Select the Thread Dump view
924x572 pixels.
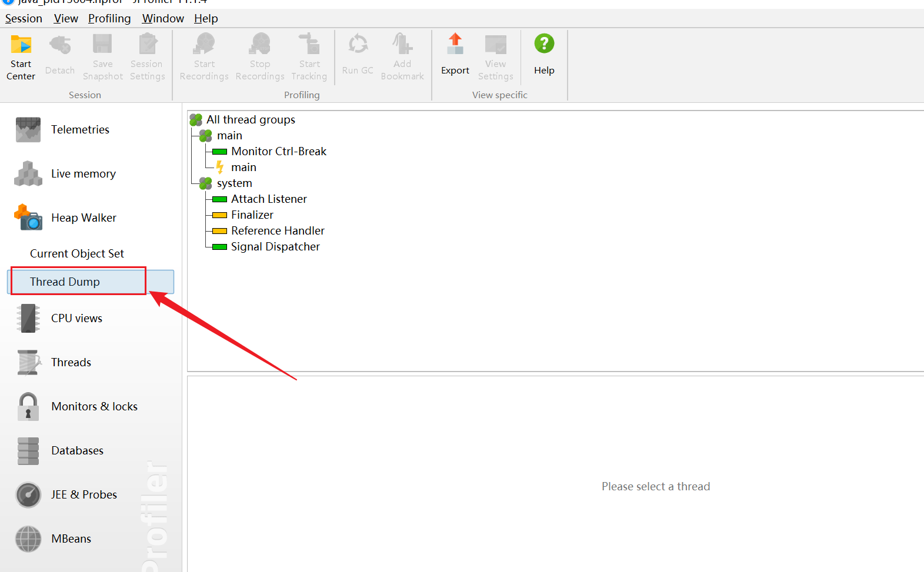(x=65, y=282)
